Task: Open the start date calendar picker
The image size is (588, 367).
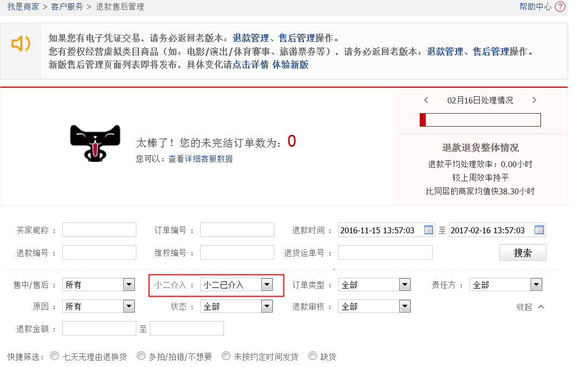Action: (x=427, y=230)
